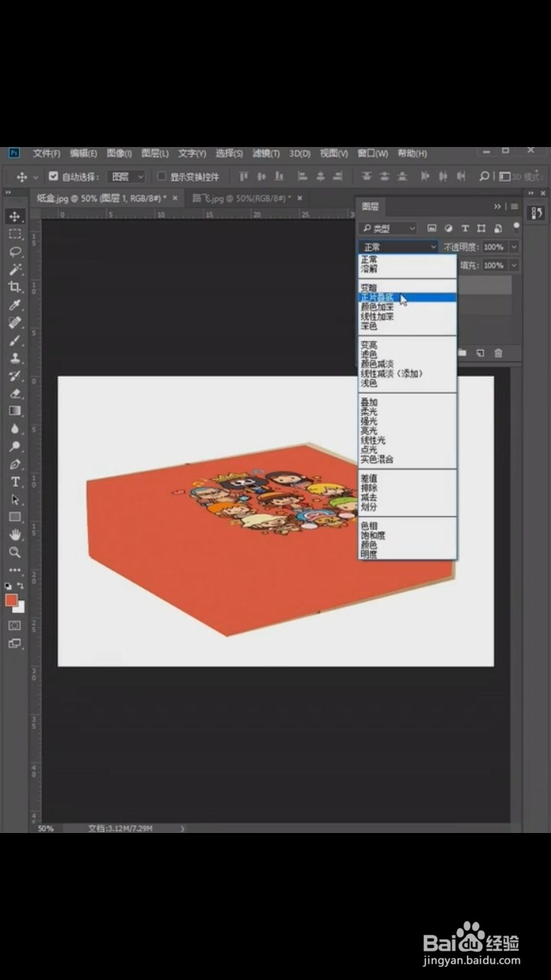Toggle shape layer filter
This screenshot has width=551, height=980.
(x=481, y=228)
